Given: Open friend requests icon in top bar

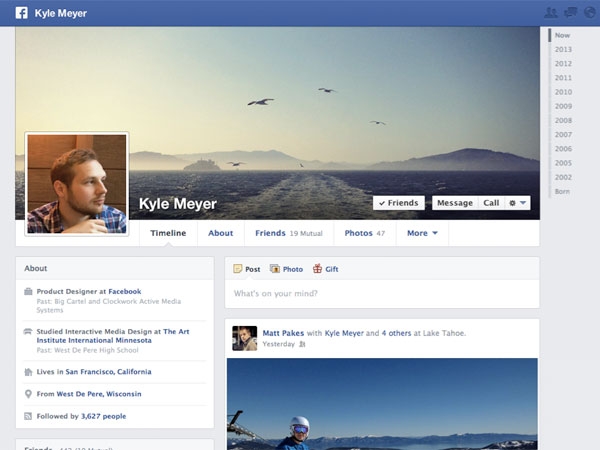Looking at the screenshot, I should click(x=551, y=13).
